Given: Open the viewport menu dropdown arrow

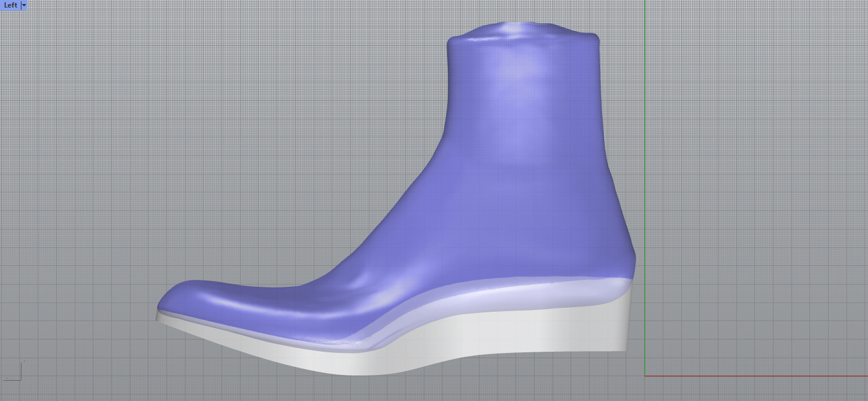Looking at the screenshot, I should 24,5.
